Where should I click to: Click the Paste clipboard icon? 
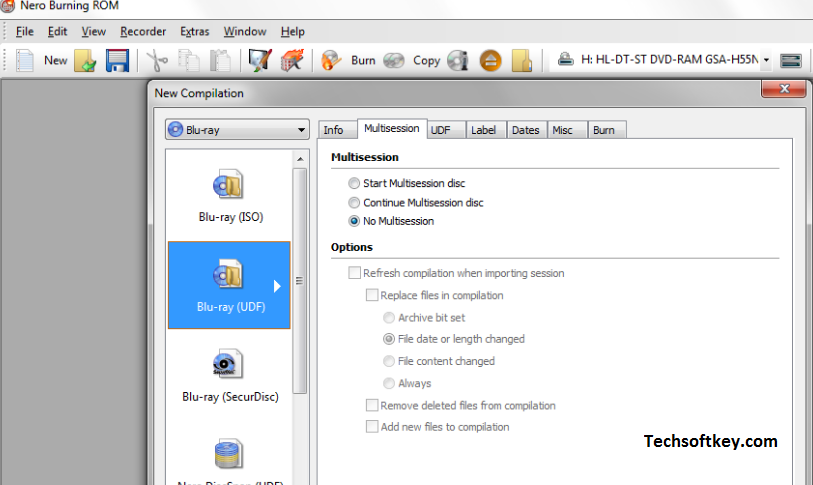[220, 61]
